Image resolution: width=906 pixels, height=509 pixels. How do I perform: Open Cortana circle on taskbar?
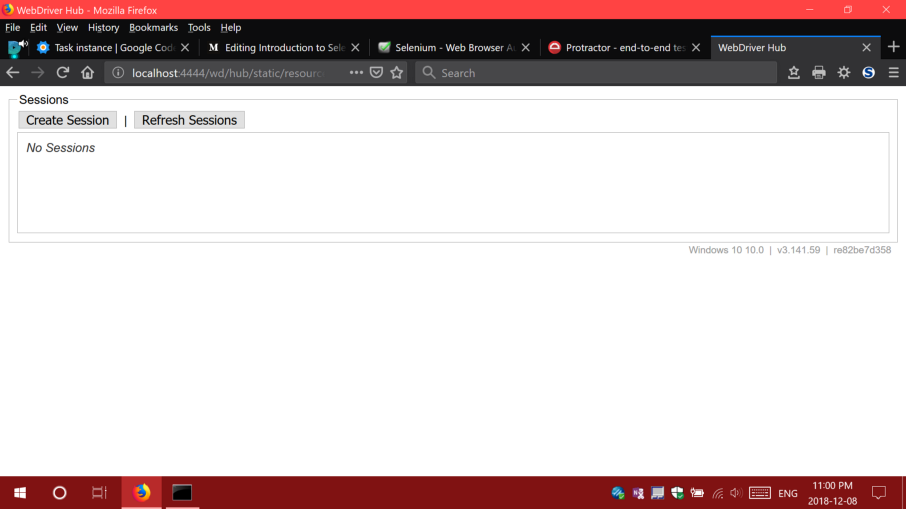pos(60,493)
